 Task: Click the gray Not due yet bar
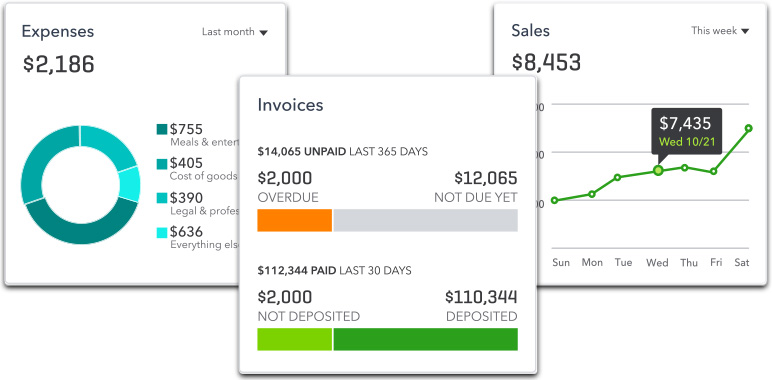pyautogui.click(x=426, y=220)
